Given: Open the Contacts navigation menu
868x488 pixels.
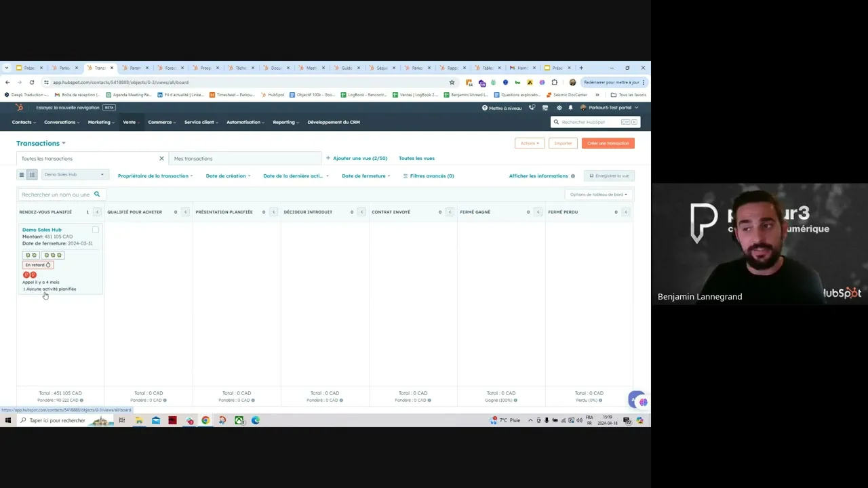Looking at the screenshot, I should [24, 122].
